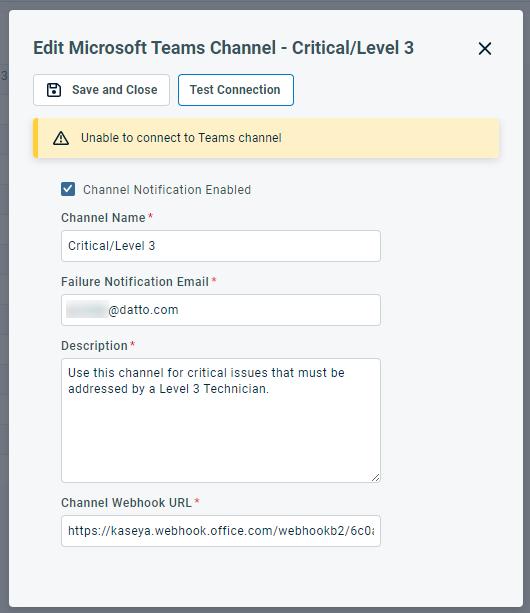Click the Description textarea resize handle
Screen dimensions: 530x613
point(376,477)
